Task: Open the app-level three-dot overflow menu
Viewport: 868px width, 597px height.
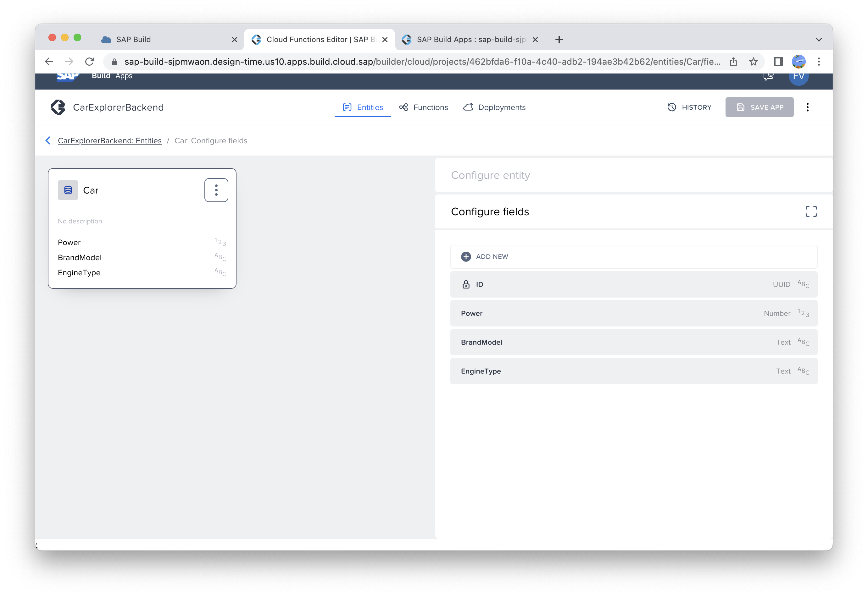Action: [x=807, y=107]
